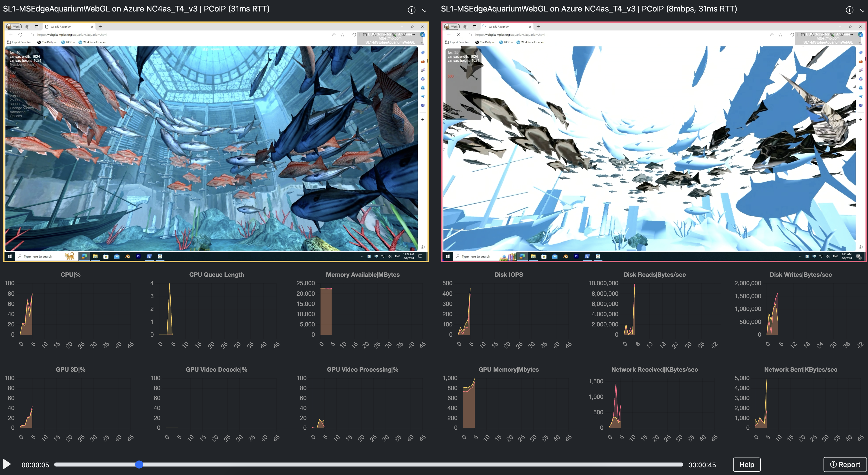Click the 'GPU 3D|%' chart title
Image resolution: width=868 pixels, height=475 pixels.
coord(70,370)
